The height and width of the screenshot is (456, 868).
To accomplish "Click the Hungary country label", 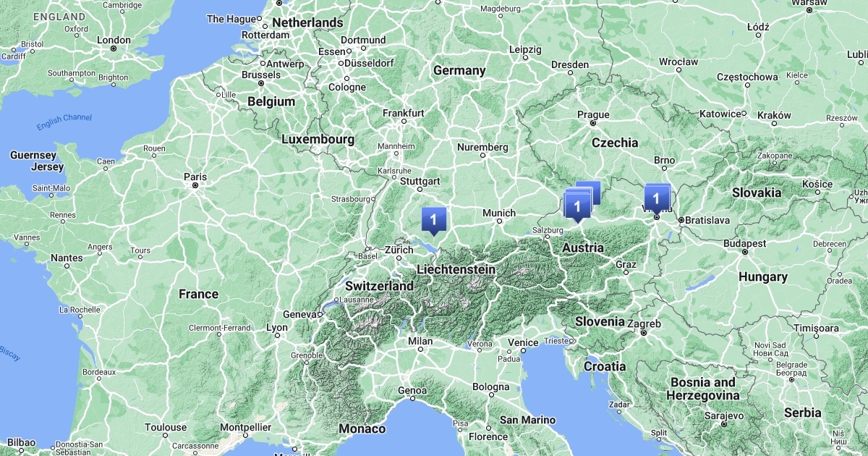I will (763, 276).
